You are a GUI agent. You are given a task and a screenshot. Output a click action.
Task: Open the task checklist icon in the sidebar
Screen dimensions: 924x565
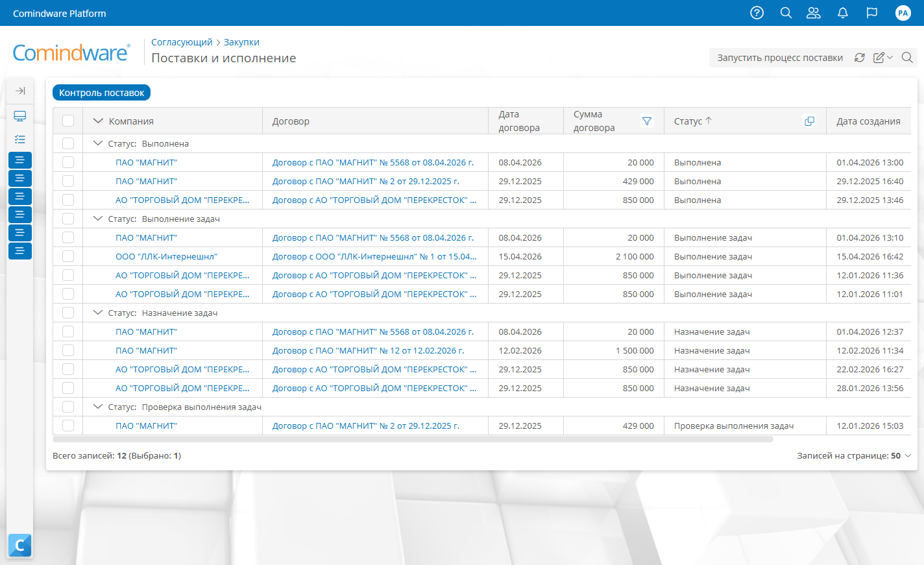tap(20, 139)
